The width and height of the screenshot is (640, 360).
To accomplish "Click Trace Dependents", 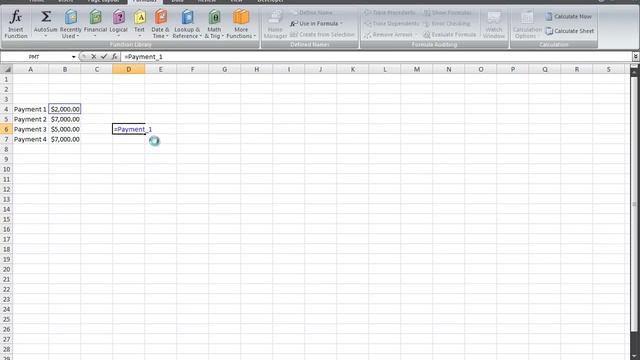I will pyautogui.click(x=391, y=24).
